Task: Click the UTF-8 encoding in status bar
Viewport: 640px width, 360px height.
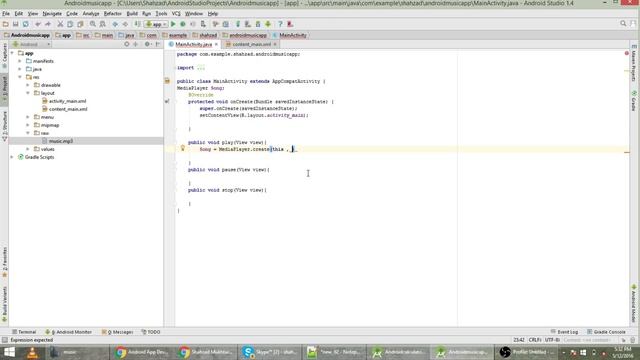Action: [552, 340]
